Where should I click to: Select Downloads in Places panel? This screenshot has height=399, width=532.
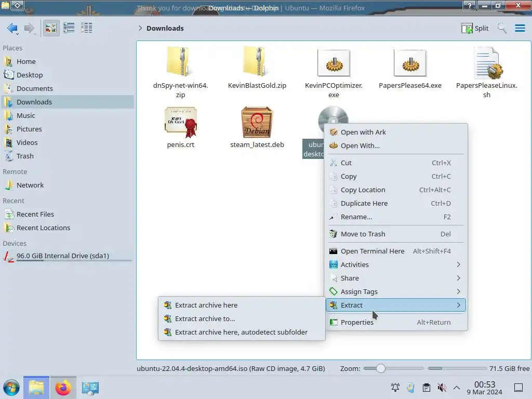[68, 102]
